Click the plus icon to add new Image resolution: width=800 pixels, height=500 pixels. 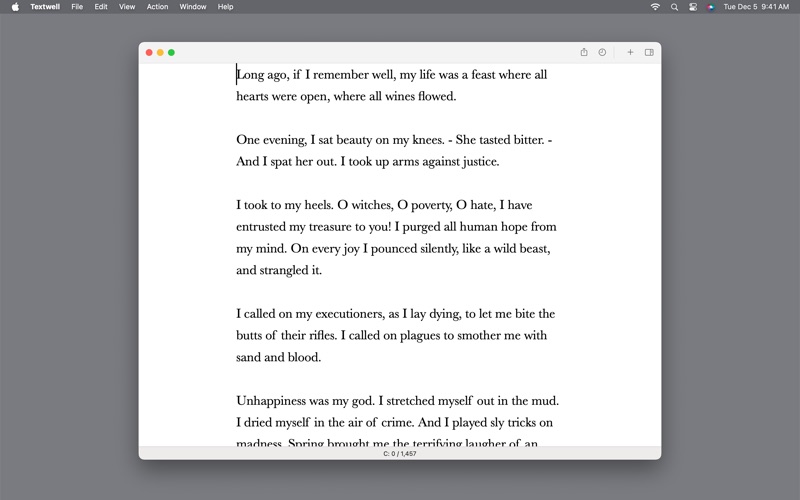[630, 52]
